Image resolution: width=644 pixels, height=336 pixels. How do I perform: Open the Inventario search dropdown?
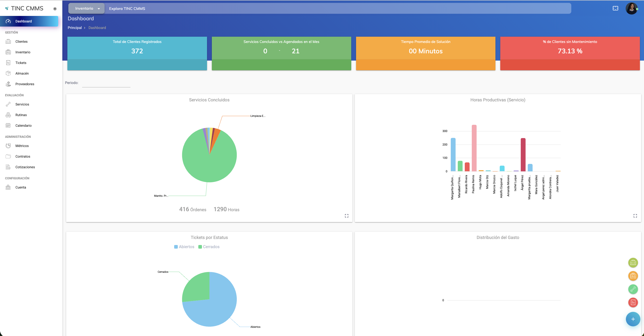click(87, 8)
